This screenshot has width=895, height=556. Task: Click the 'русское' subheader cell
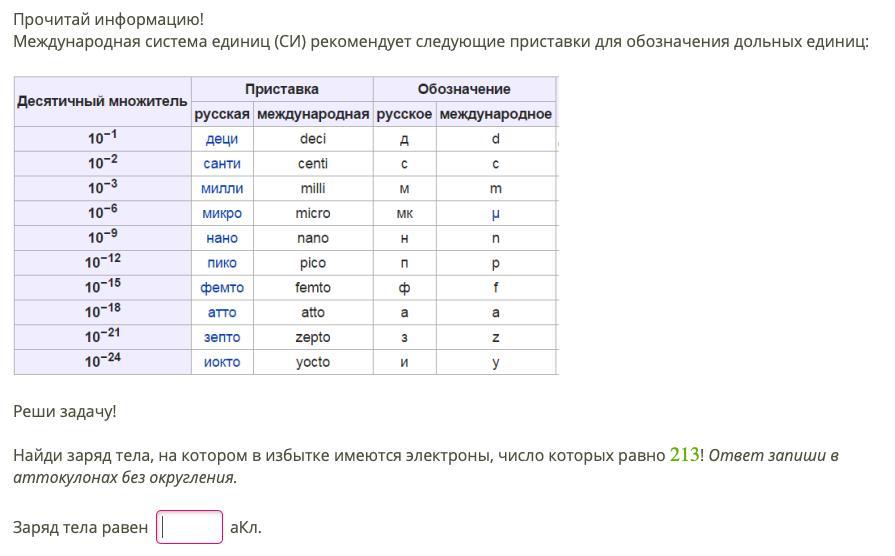click(x=404, y=114)
